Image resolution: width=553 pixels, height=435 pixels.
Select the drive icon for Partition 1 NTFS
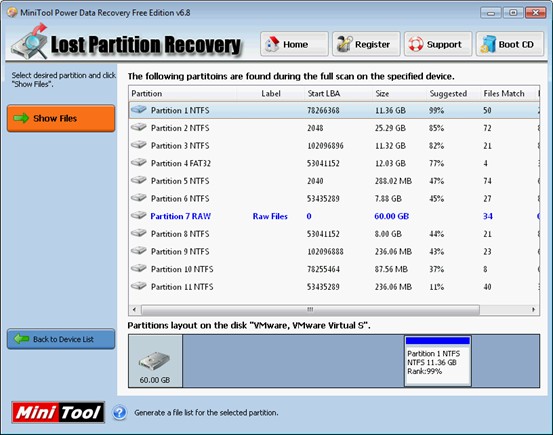coord(139,110)
